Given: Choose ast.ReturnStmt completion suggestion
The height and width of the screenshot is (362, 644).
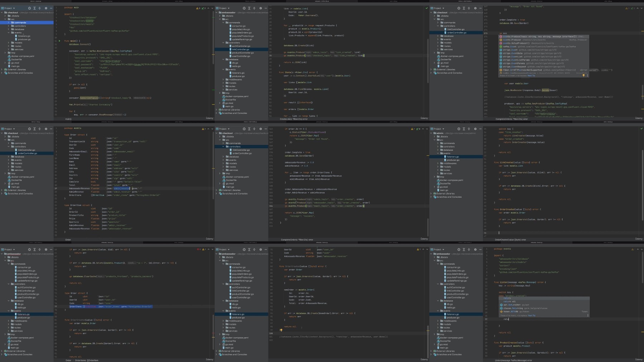Looking at the screenshot, I should [543, 305].
